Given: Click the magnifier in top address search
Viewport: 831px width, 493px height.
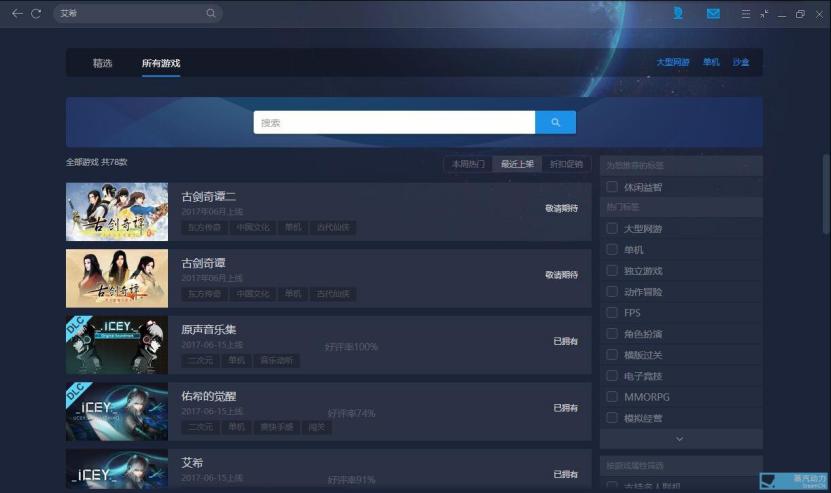Looking at the screenshot, I should [211, 13].
